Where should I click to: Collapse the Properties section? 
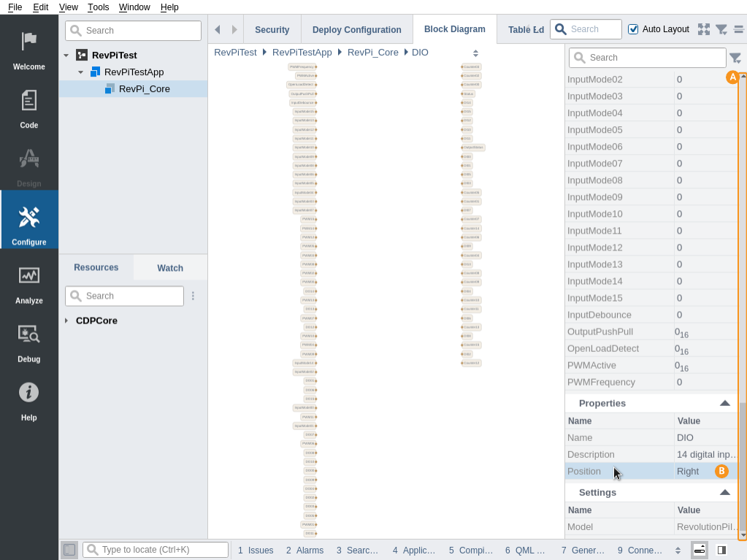click(724, 403)
